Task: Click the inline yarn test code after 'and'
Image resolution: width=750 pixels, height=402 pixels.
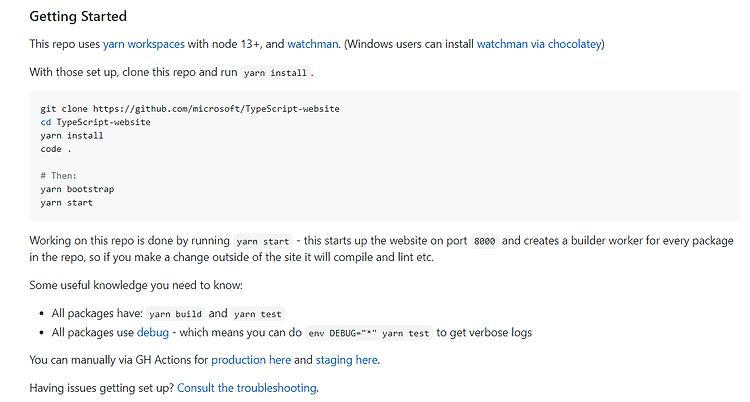Action: tap(258, 314)
